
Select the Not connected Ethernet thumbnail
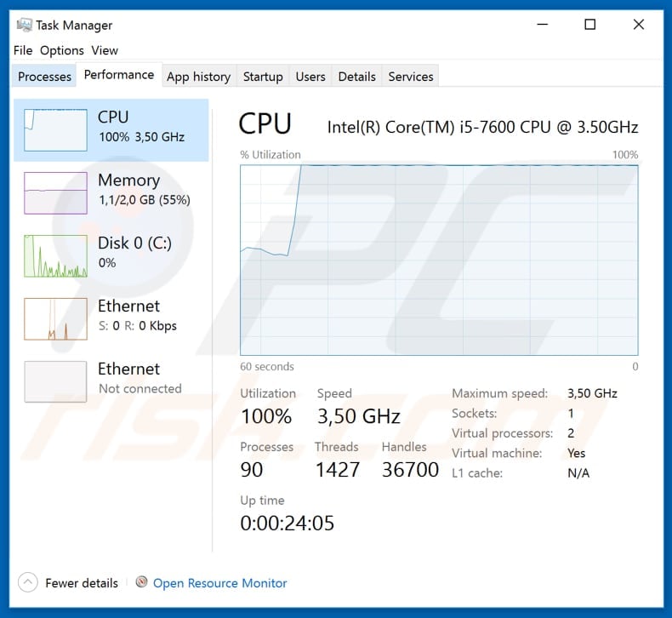(x=55, y=381)
